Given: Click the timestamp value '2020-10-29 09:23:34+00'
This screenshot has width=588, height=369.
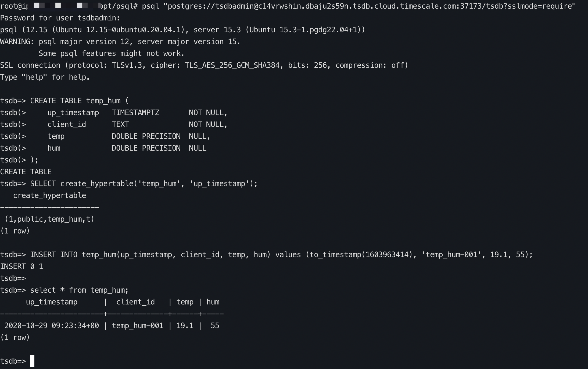Looking at the screenshot, I should tap(52, 326).
